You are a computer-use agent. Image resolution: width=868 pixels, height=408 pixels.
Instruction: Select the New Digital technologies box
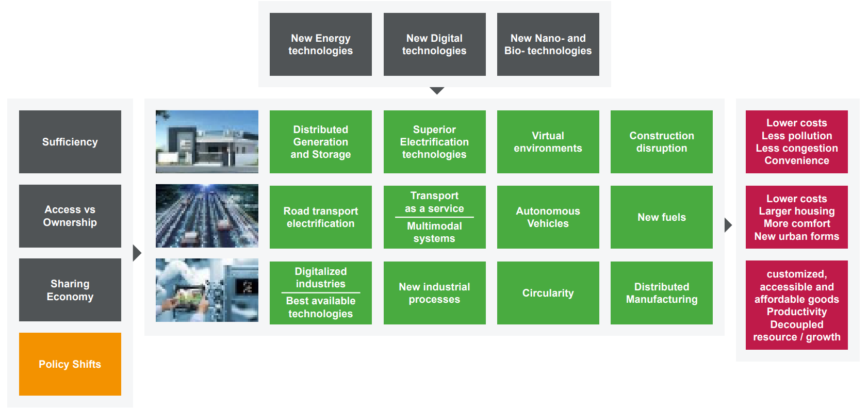(x=434, y=44)
